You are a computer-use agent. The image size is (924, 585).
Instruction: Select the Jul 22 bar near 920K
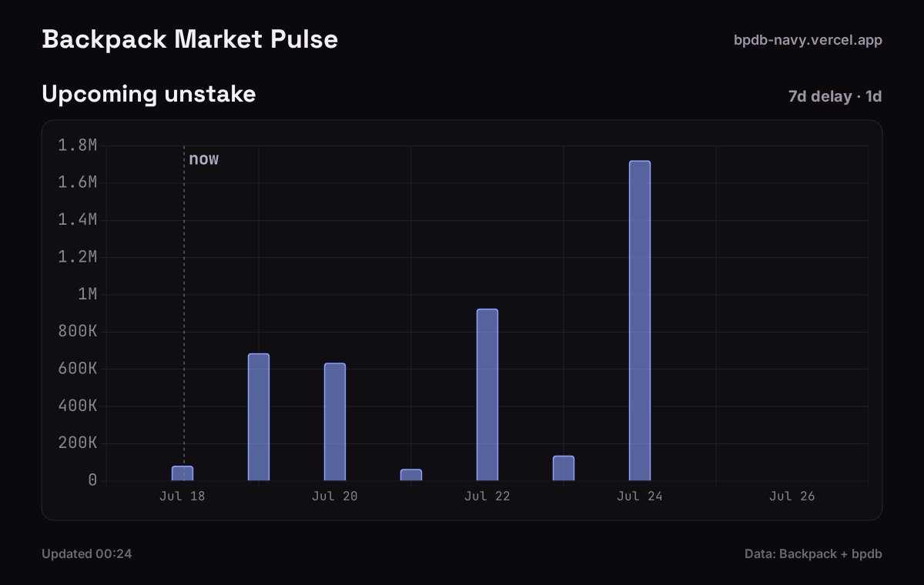(x=487, y=395)
